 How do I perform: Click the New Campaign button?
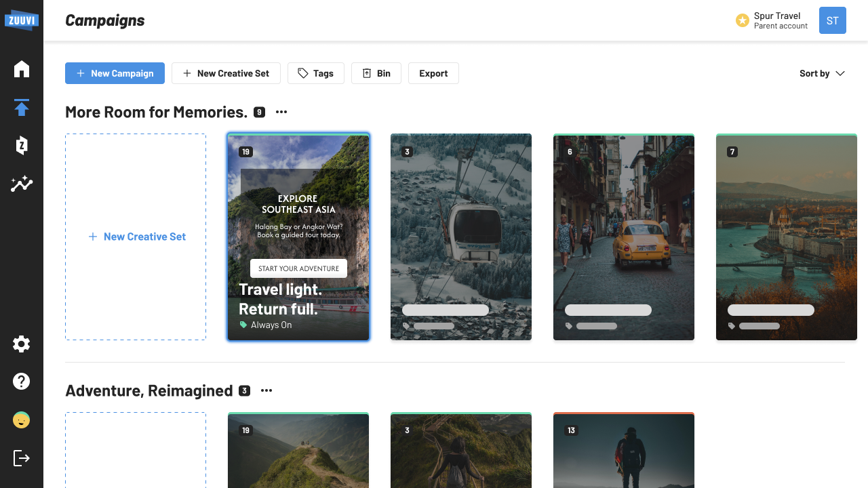tap(115, 73)
